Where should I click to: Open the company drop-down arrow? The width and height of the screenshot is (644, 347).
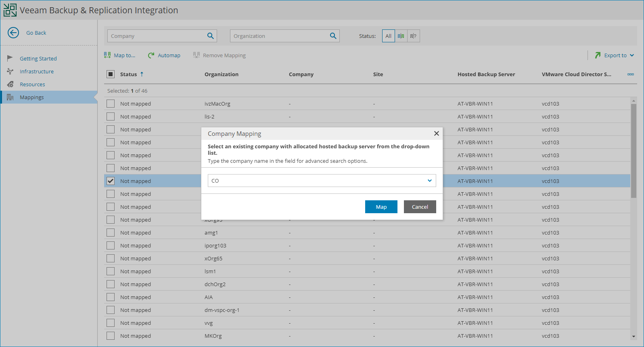point(430,181)
